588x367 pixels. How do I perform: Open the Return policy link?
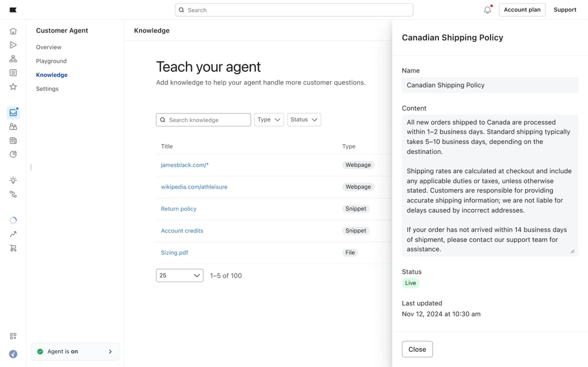click(x=179, y=209)
